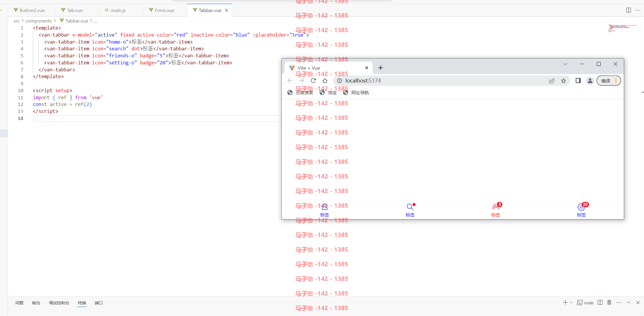The image size is (644, 316).
Task: Click the 错误 update error button
Action: coord(609,81)
